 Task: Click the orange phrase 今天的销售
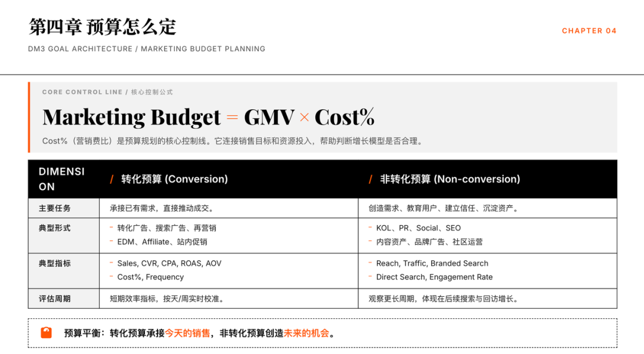click(187, 334)
